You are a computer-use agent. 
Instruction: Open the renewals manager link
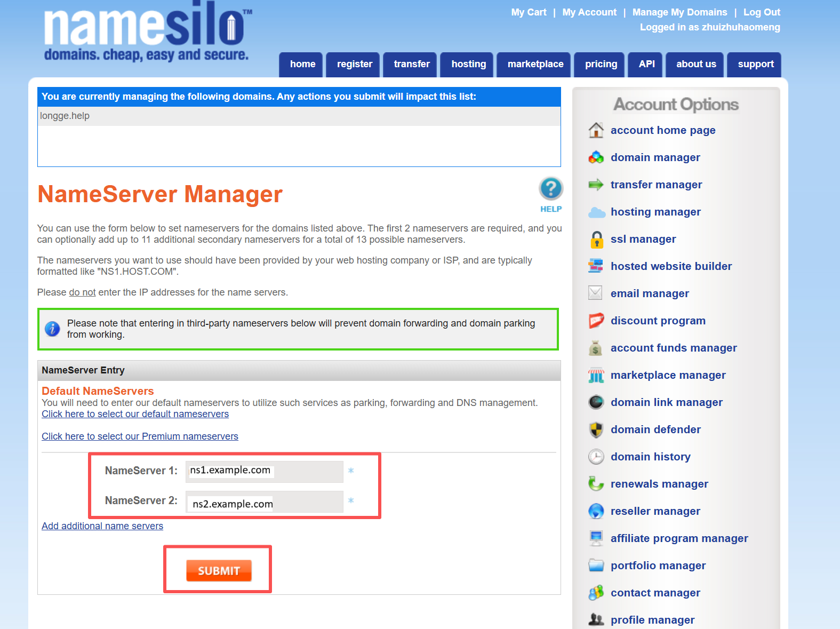659,484
